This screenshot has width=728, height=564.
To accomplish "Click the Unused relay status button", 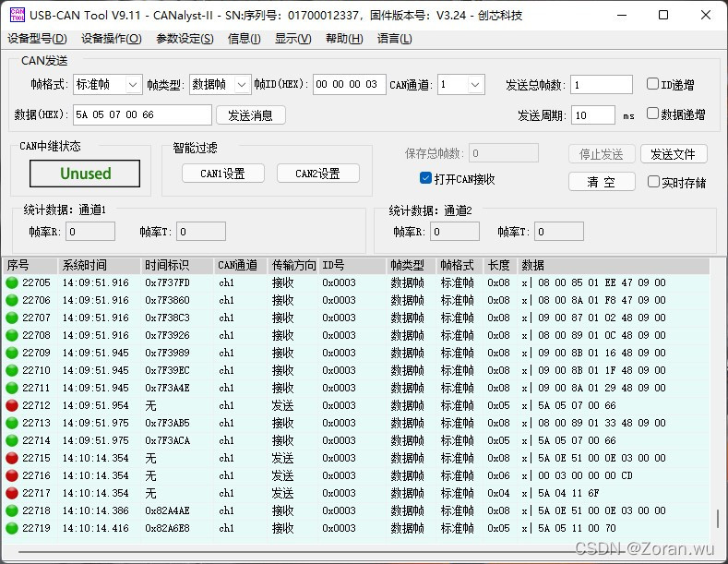I will pos(85,174).
